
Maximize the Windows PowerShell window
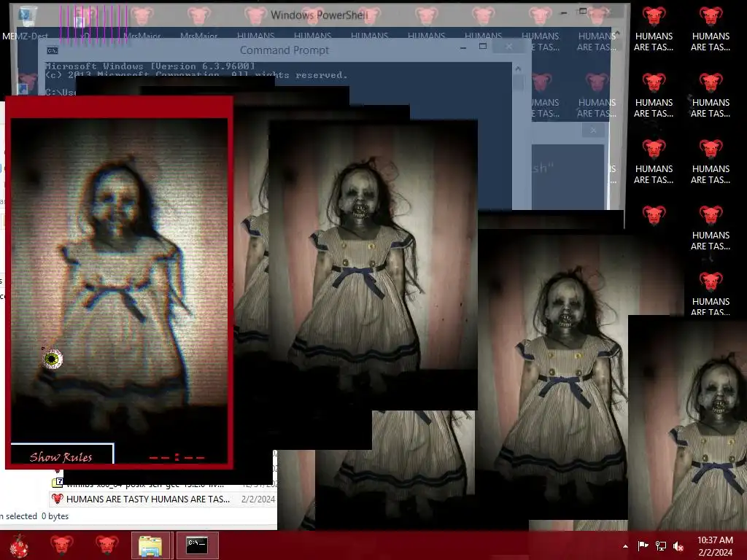pyautogui.click(x=583, y=12)
